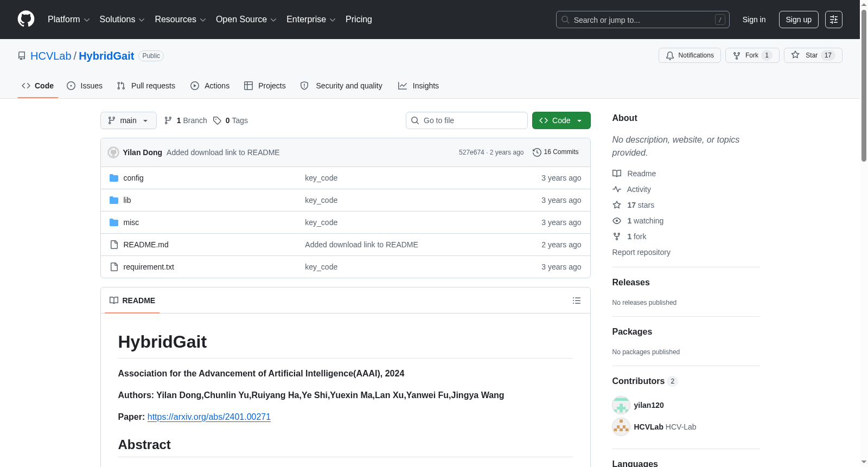Open key_code commit message on config row
The width and height of the screenshot is (868, 467).
pos(321,178)
